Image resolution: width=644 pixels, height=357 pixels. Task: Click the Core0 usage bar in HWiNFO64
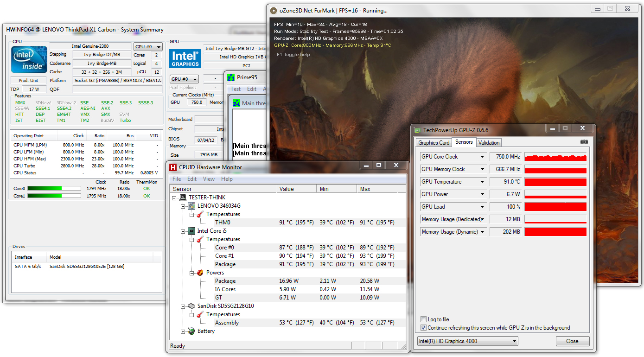(54, 189)
